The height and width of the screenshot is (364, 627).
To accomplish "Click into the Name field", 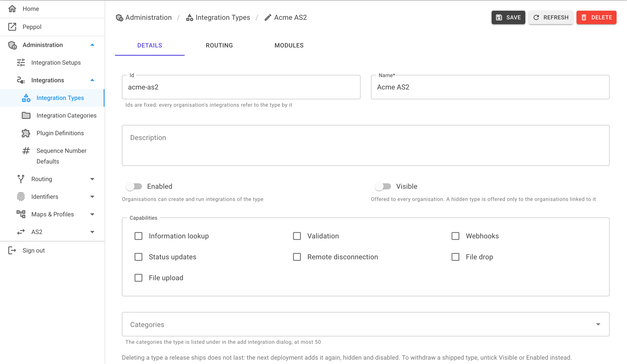I will click(x=490, y=87).
